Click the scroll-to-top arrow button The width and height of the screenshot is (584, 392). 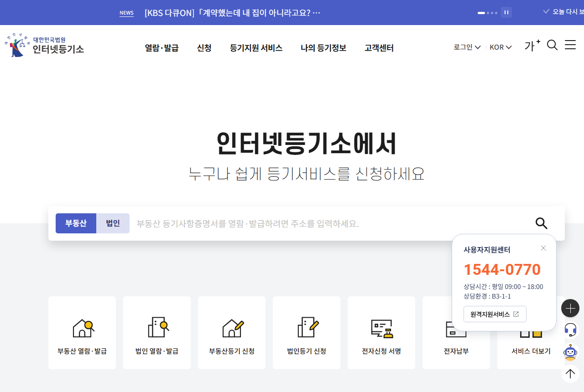[x=570, y=374]
